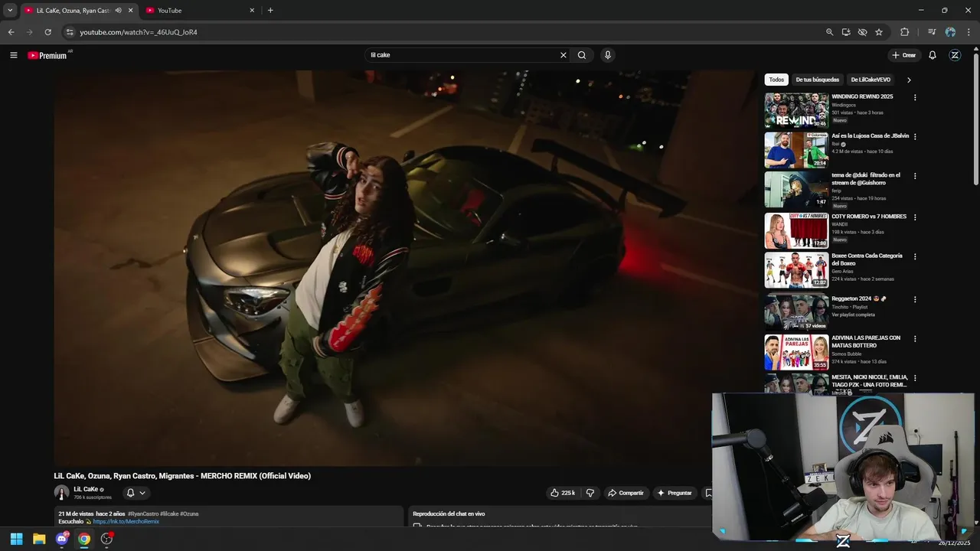View site information icon in address bar

pos(70,32)
